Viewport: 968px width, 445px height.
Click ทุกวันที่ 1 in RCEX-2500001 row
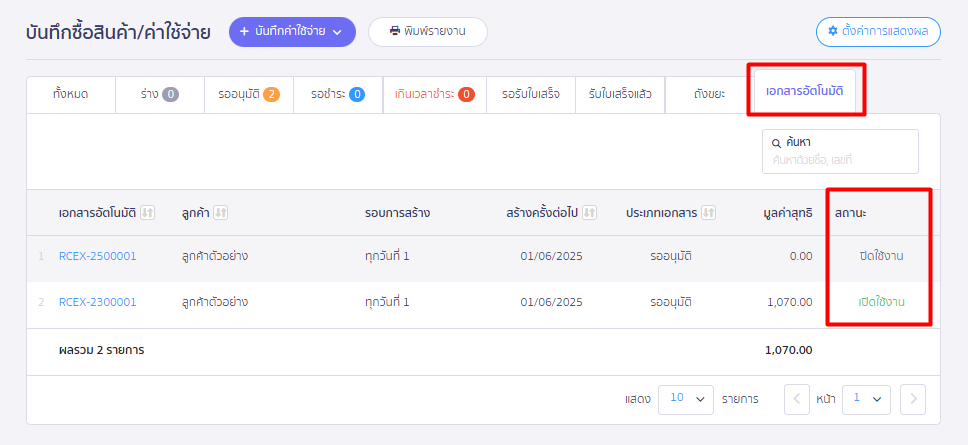(x=387, y=256)
